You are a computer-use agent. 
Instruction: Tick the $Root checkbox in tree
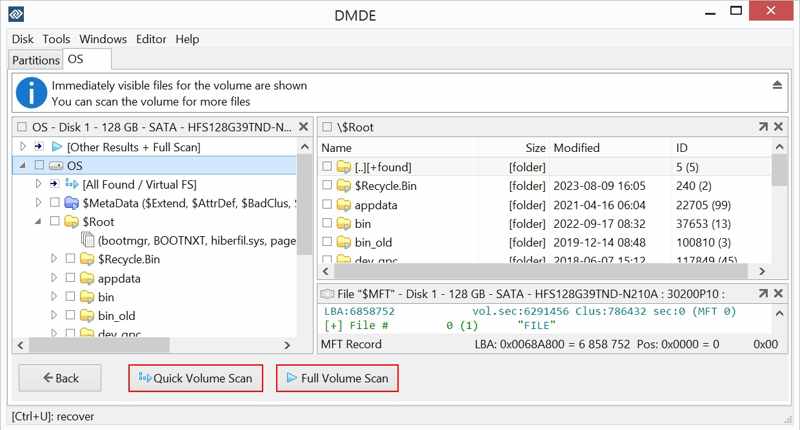click(55, 221)
